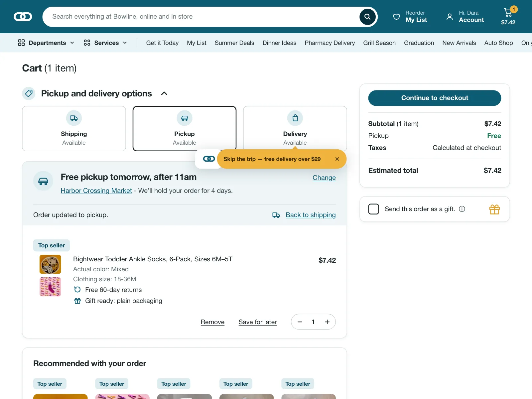Open Grill Season
This screenshot has height=399, width=532.
point(379,43)
